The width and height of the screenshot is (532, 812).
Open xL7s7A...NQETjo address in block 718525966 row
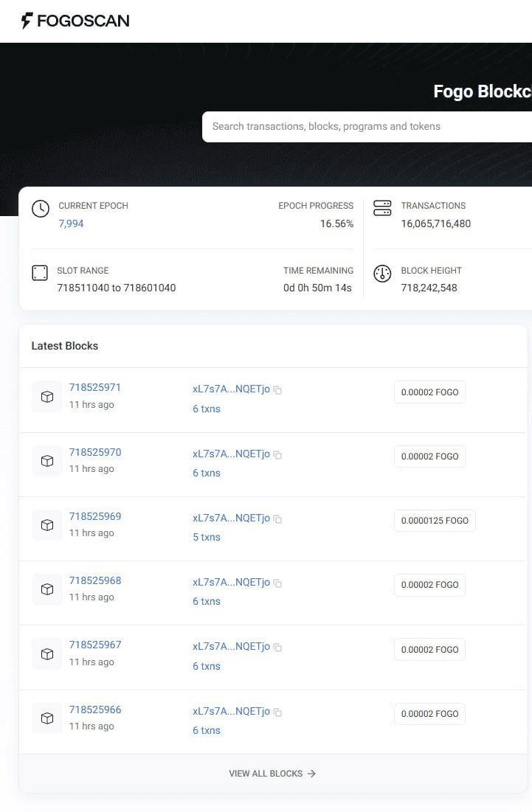(x=232, y=711)
